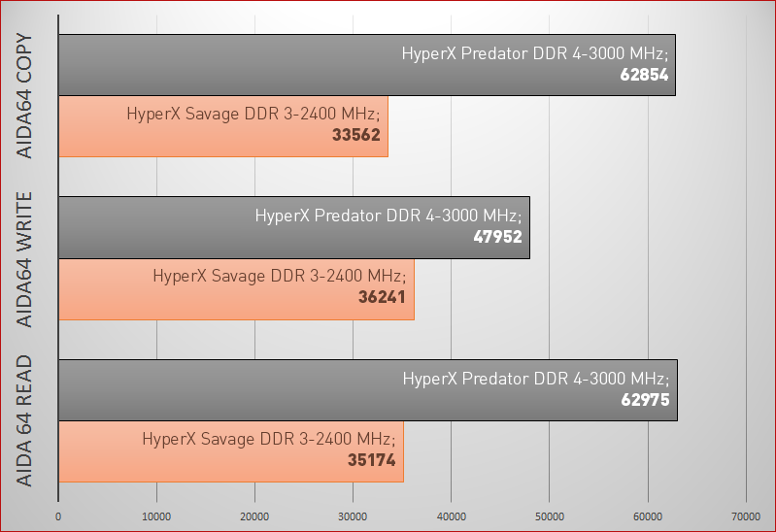Click HyperX Savage label in the WRITE group
This screenshot has width=776, height=532.
point(280,276)
